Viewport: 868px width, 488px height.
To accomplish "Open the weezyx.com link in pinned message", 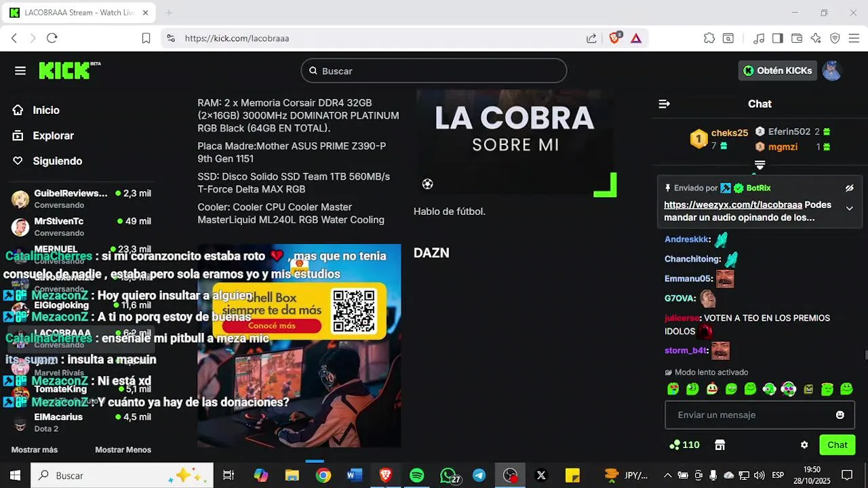I will click(x=733, y=205).
